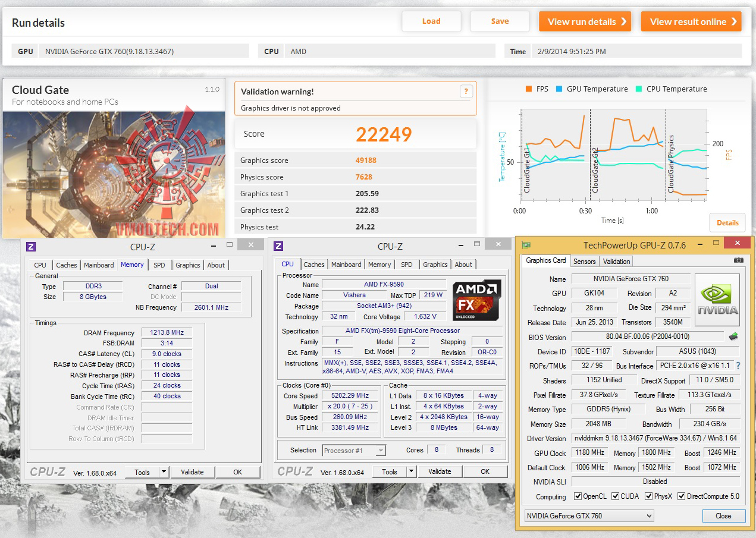Click the CPU tab window's CPU-Z title icon
The width and height of the screenshot is (756, 538).
point(278,246)
